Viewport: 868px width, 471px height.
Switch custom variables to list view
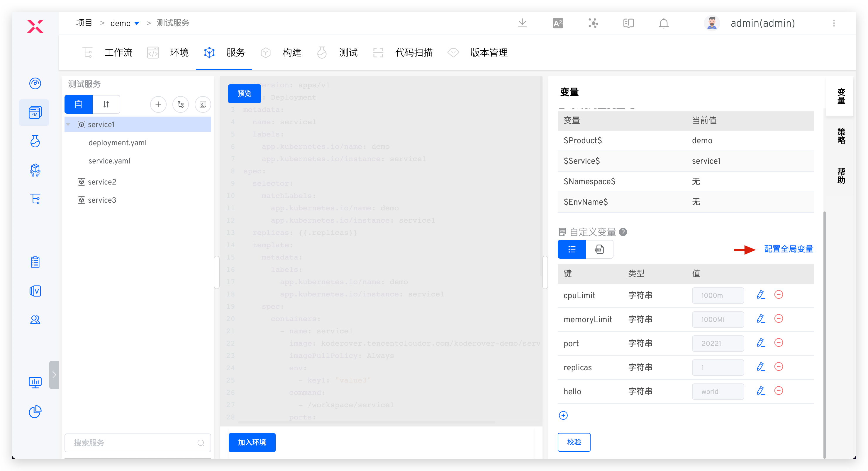click(x=572, y=250)
